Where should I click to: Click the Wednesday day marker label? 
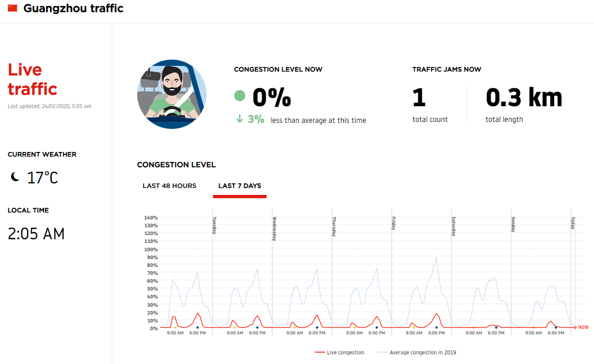(x=274, y=229)
